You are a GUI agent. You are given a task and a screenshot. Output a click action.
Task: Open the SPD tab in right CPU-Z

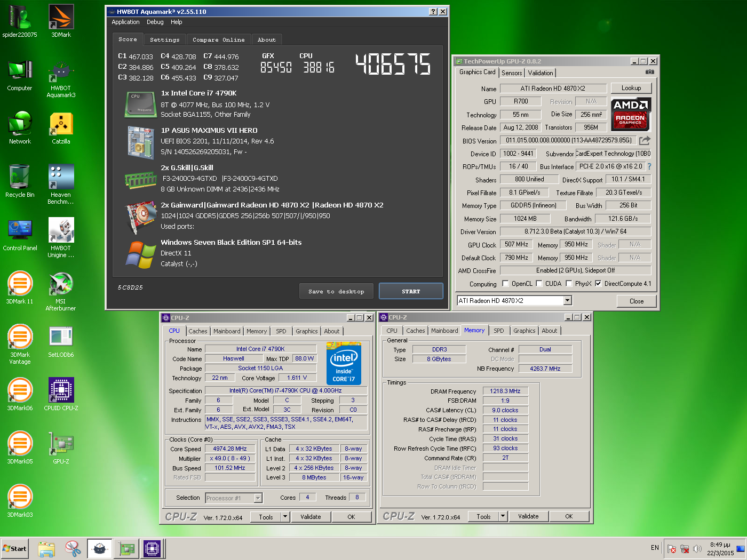(x=499, y=331)
